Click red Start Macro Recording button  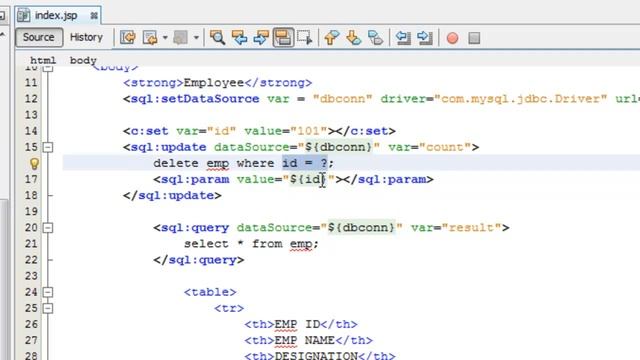[452, 38]
